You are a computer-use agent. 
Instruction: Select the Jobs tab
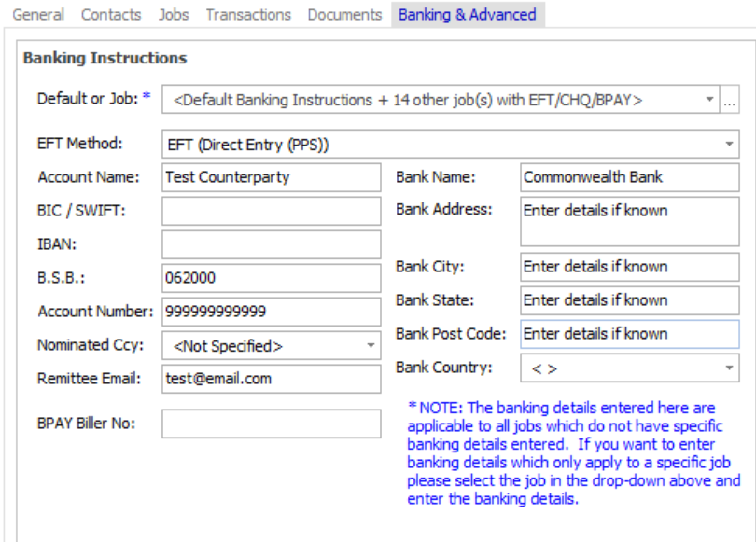tap(173, 14)
